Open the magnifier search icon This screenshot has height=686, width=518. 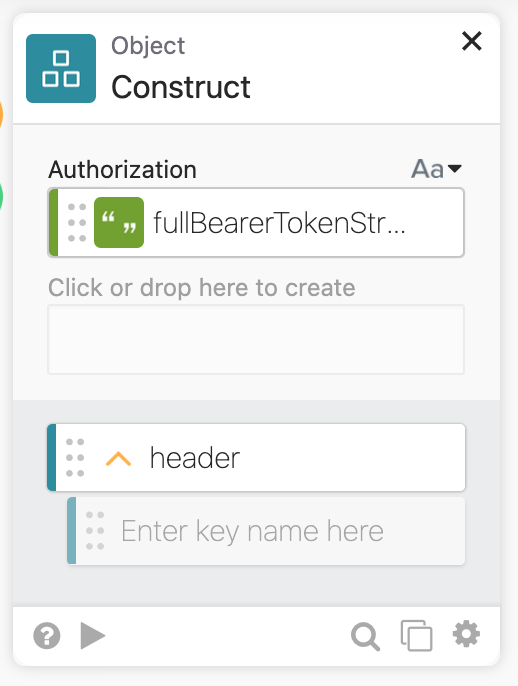(x=365, y=636)
